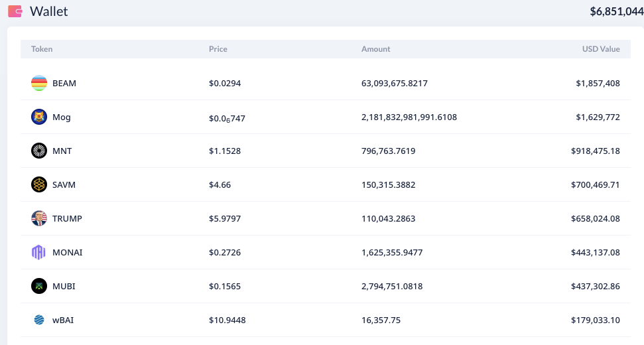Click USD value $700,469.71
644x345 pixels.
pyautogui.click(x=595, y=185)
